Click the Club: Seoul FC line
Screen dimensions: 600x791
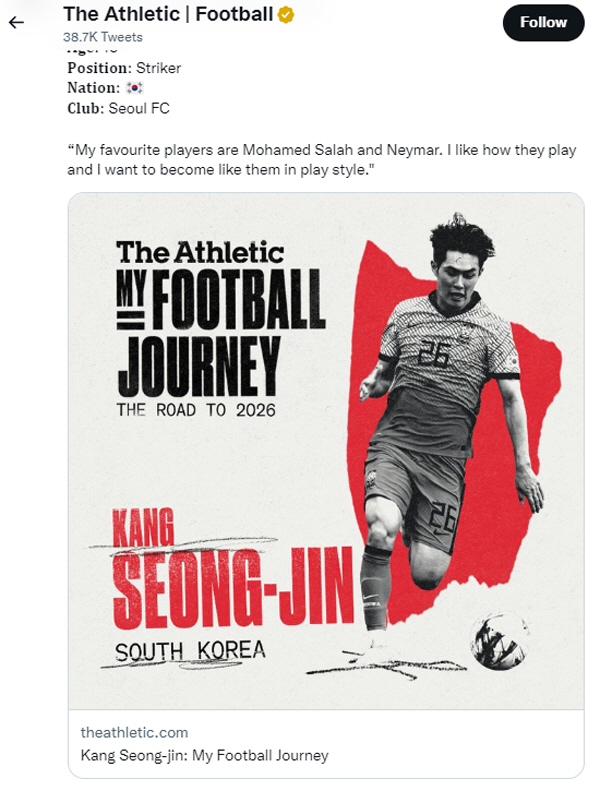(125, 108)
